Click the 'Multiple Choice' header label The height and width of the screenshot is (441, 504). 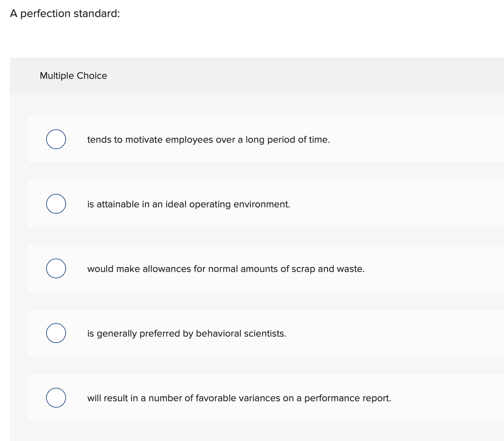(73, 76)
